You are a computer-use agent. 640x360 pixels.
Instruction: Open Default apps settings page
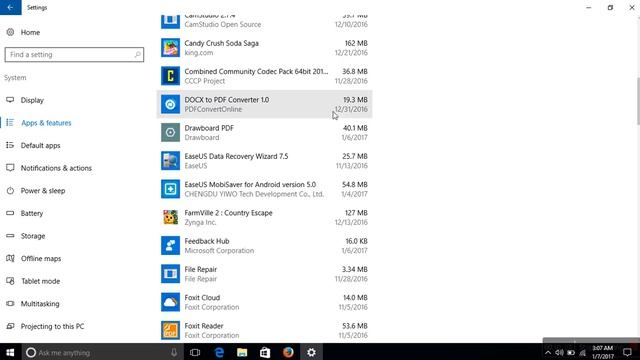(x=40, y=145)
